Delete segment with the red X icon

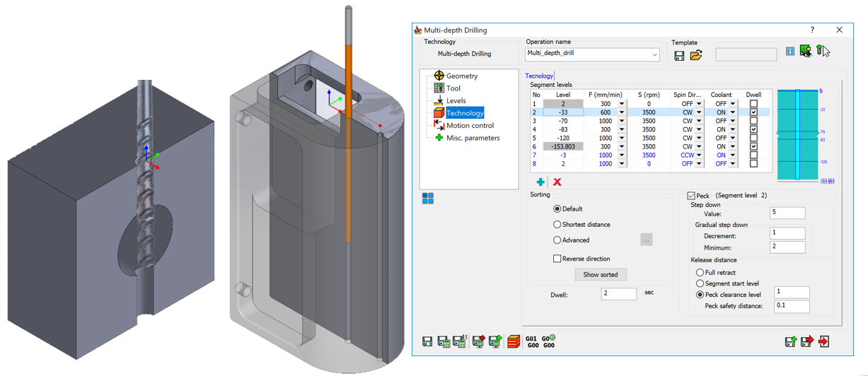(x=557, y=182)
